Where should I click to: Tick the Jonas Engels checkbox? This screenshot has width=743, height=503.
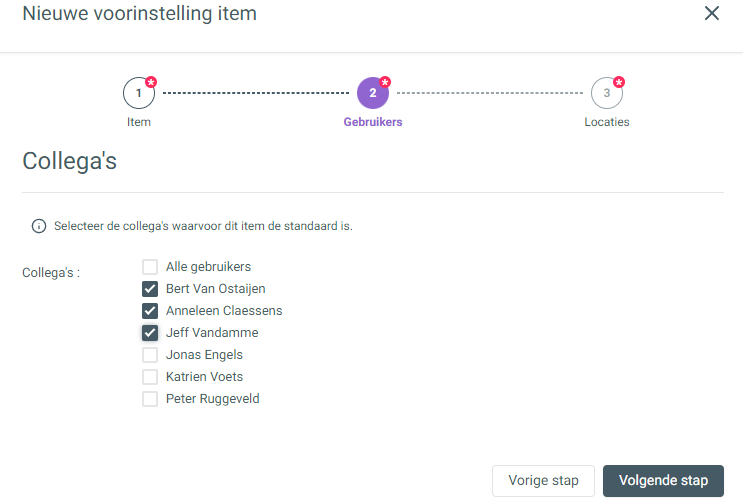(150, 355)
